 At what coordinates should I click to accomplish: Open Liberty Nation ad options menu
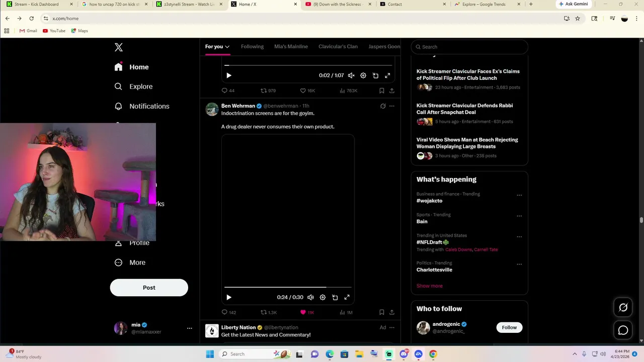(x=392, y=327)
